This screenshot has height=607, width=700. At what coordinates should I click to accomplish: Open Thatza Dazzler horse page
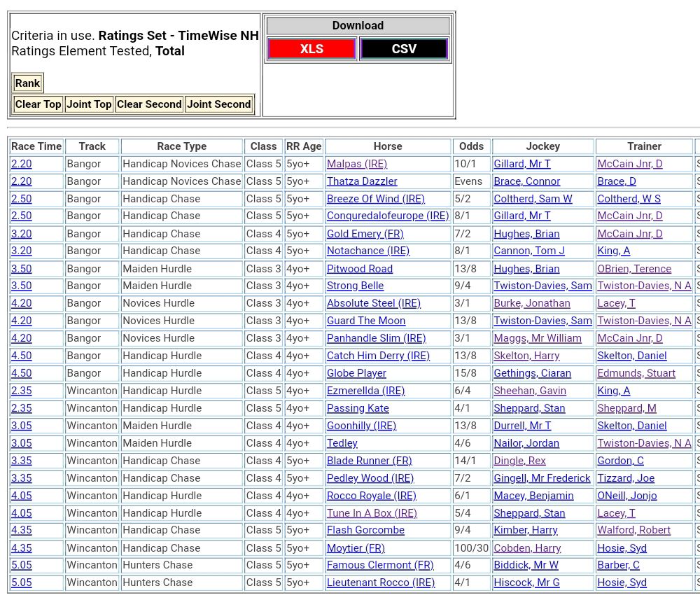pyautogui.click(x=362, y=181)
